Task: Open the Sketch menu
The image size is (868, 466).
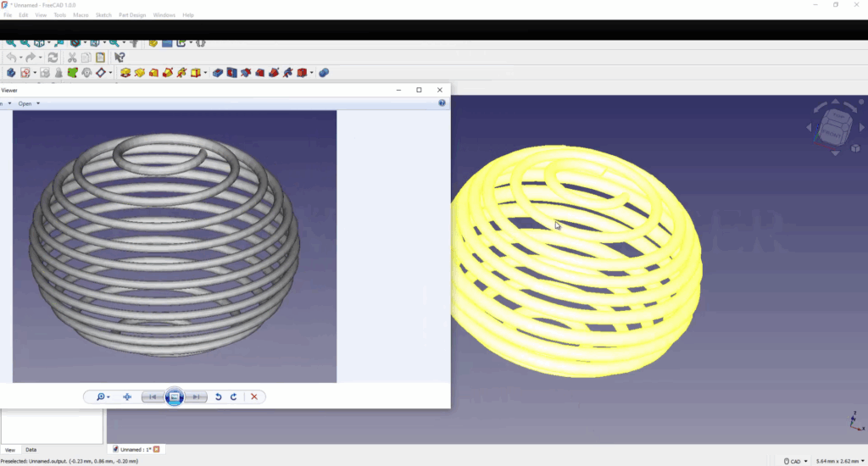Action: pyautogui.click(x=103, y=15)
